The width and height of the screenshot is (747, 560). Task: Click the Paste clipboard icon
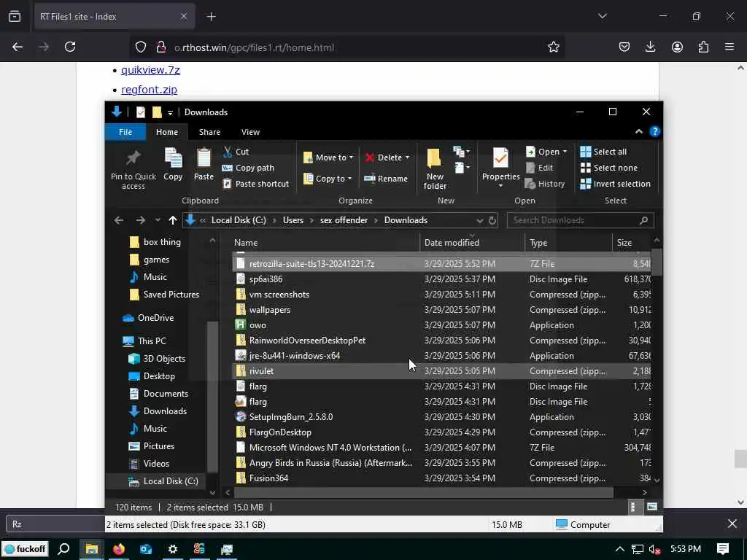(204, 157)
